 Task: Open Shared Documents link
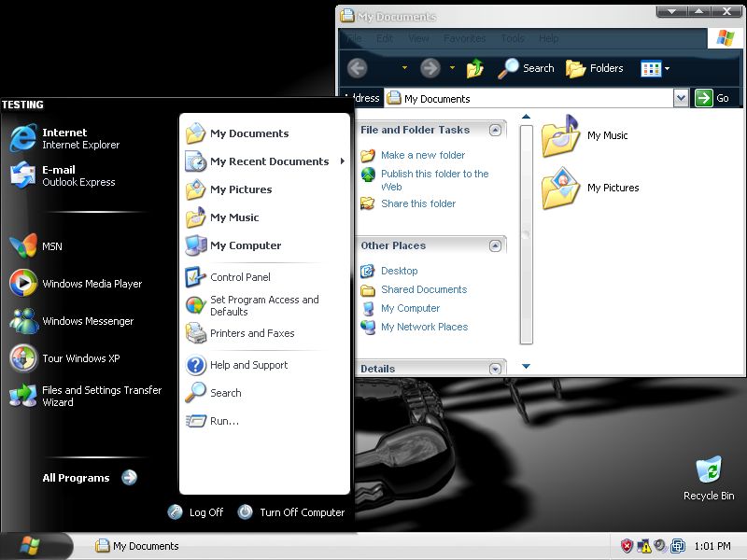pos(424,289)
